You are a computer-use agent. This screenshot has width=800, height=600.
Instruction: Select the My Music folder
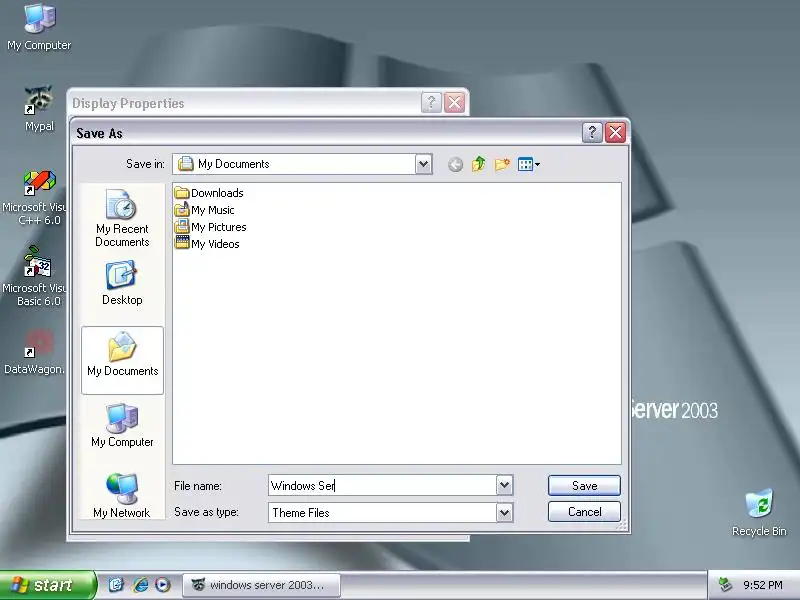[x=205, y=210]
